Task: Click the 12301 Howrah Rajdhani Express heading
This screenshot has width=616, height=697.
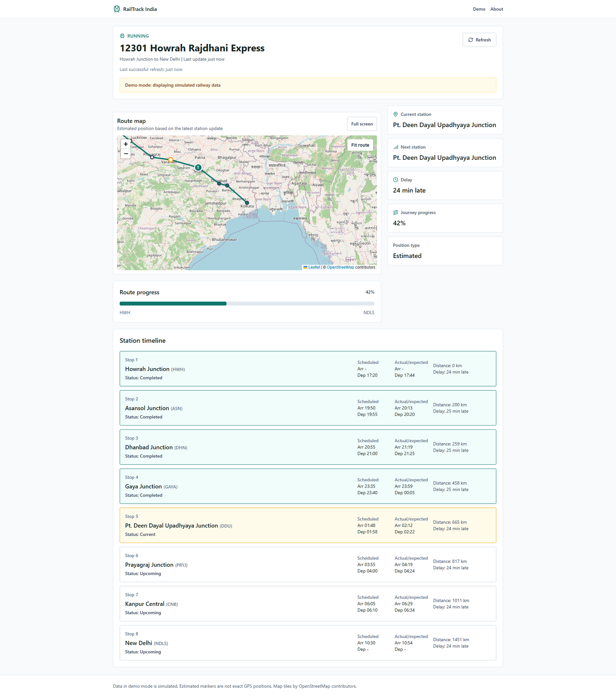Action: (x=192, y=48)
